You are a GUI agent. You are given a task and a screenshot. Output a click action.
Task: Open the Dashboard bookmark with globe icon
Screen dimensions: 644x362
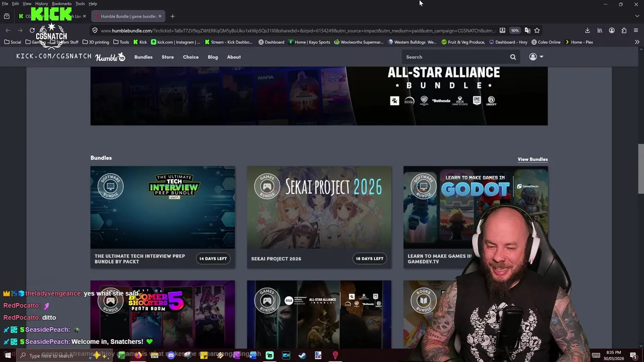pos(271,42)
